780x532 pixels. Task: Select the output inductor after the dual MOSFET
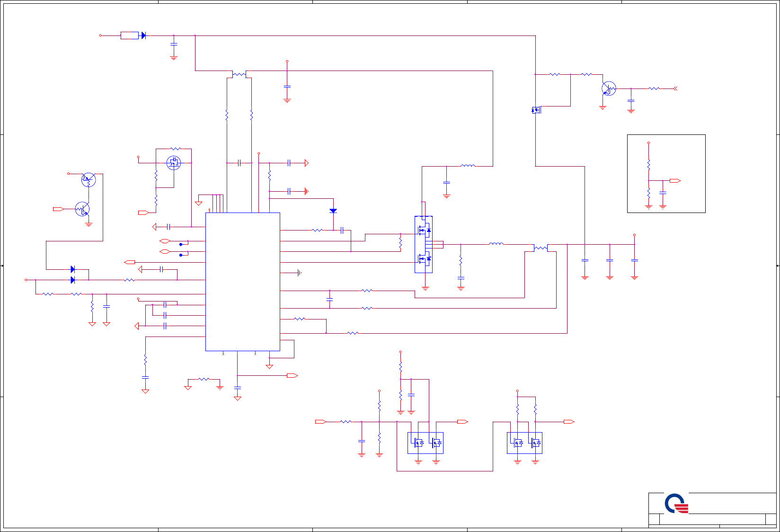pyautogui.click(x=496, y=244)
